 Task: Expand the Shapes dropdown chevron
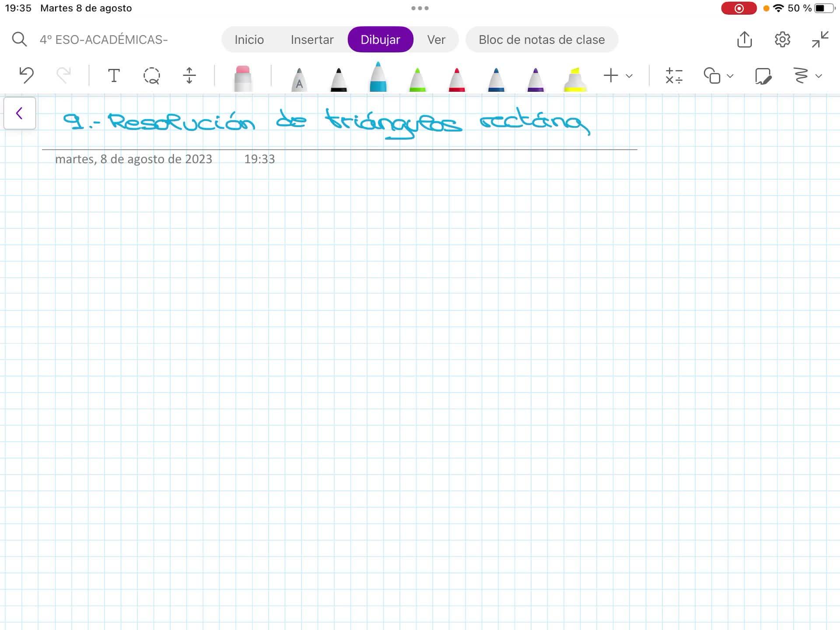coord(730,76)
